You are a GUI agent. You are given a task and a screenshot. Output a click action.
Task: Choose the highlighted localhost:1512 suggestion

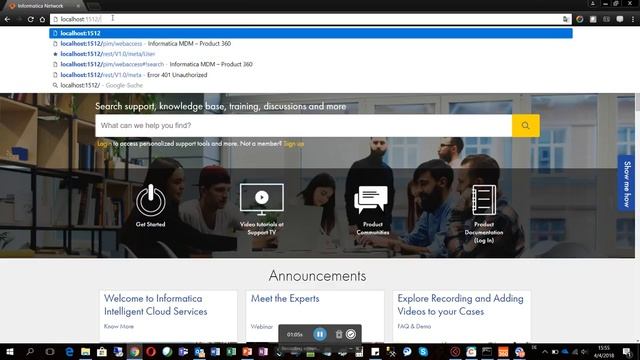(311, 33)
